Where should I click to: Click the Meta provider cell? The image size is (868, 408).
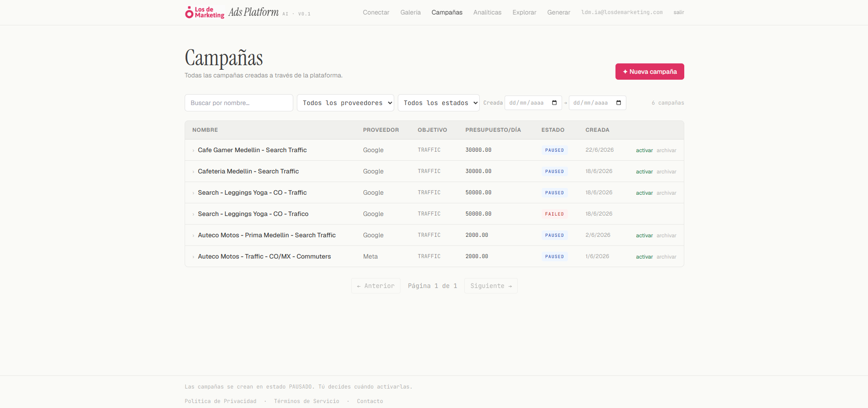click(370, 256)
